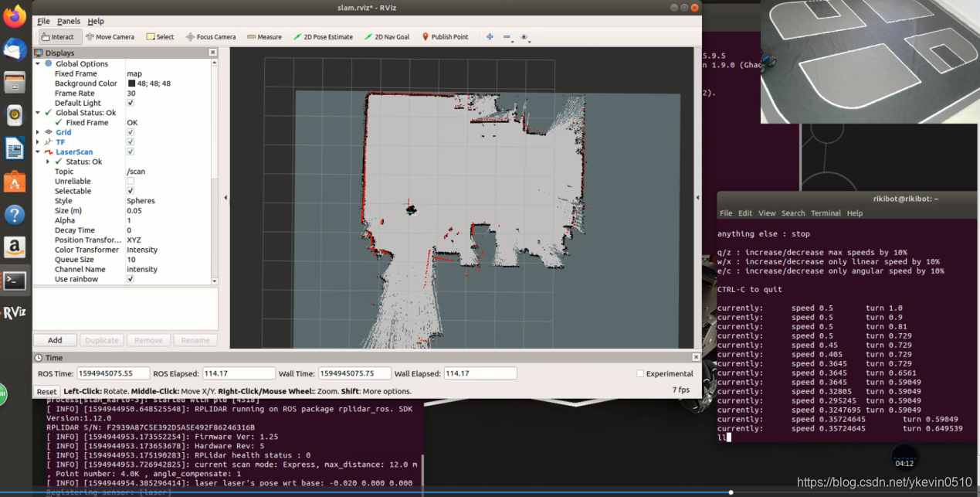The height and width of the screenshot is (497, 980).
Task: Open the Terminal menu in terminal window
Action: point(826,213)
